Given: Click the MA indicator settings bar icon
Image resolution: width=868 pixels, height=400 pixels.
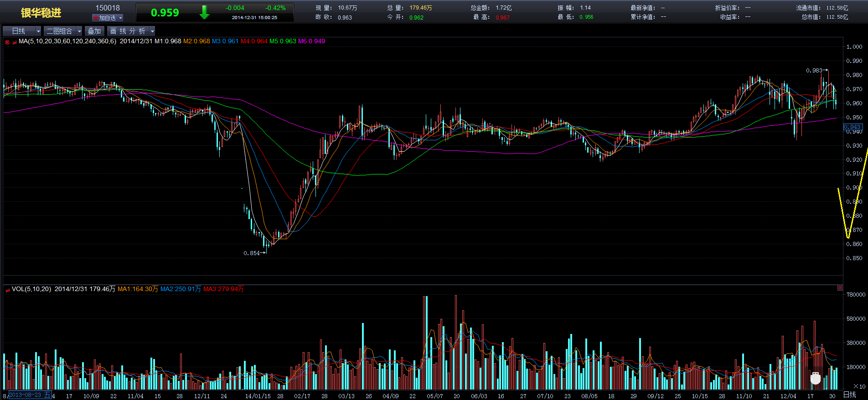Looking at the screenshot, I should tap(14, 42).
